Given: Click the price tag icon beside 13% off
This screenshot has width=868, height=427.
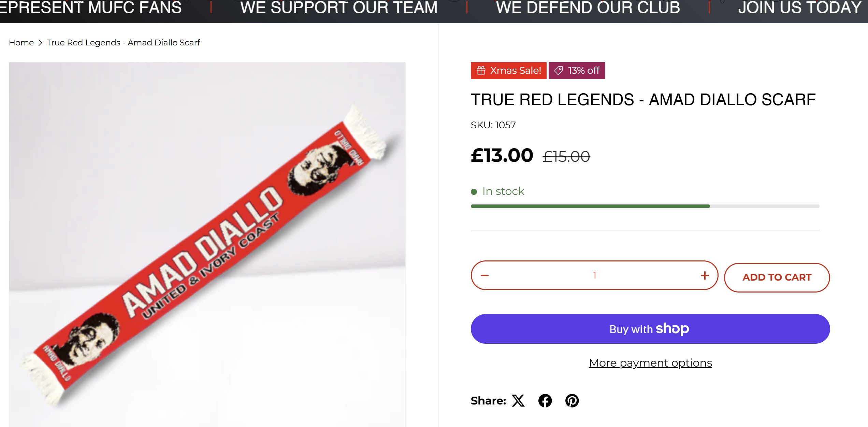Looking at the screenshot, I should tap(559, 70).
